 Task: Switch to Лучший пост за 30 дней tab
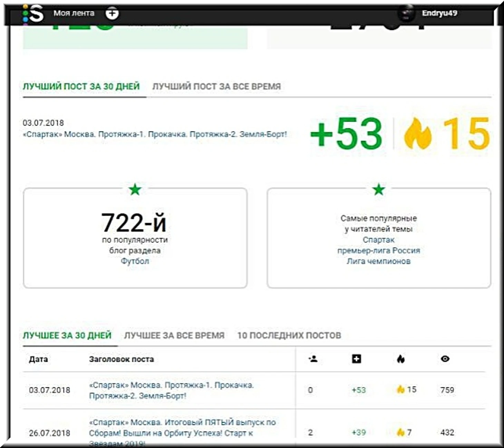[81, 86]
